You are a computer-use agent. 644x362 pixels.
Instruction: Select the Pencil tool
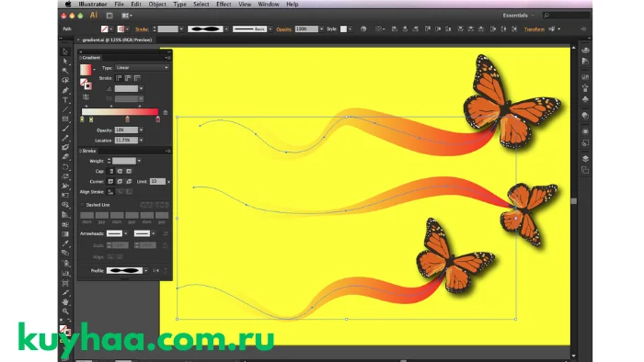tap(65, 138)
